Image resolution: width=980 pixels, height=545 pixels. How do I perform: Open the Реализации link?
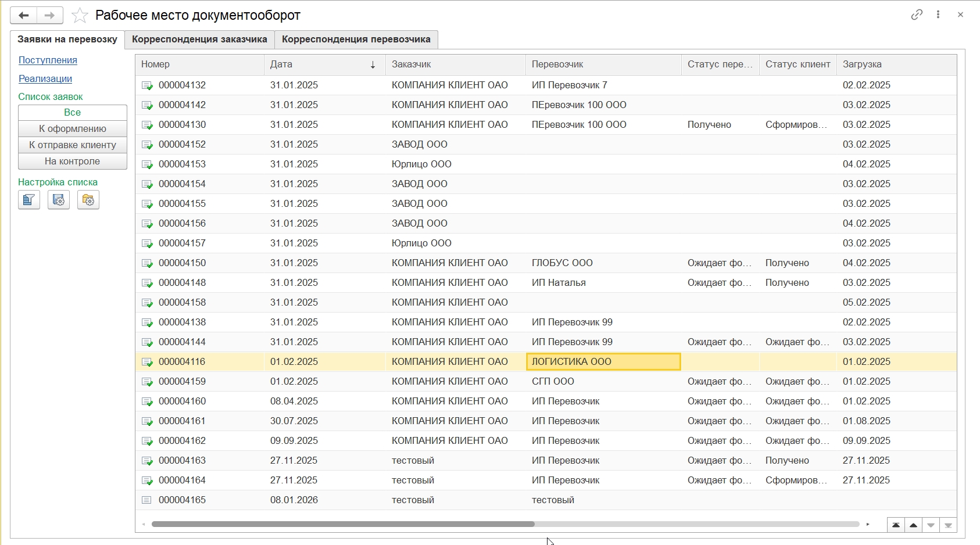coord(45,78)
